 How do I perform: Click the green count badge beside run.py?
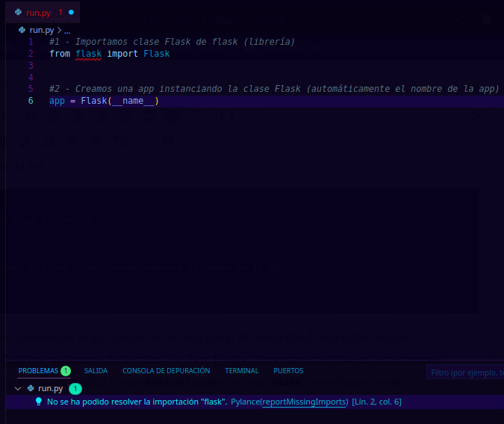click(x=75, y=388)
